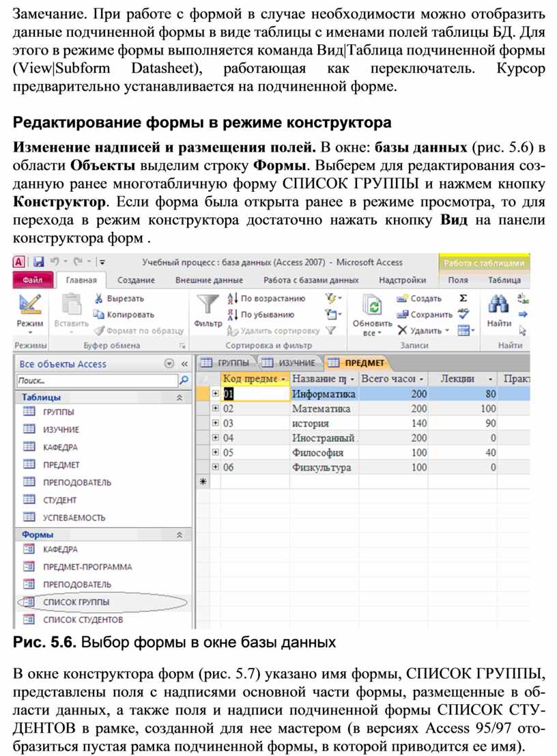This screenshot has width=557, height=756.
Task: Sort По возрастанию
Action: click(266, 298)
